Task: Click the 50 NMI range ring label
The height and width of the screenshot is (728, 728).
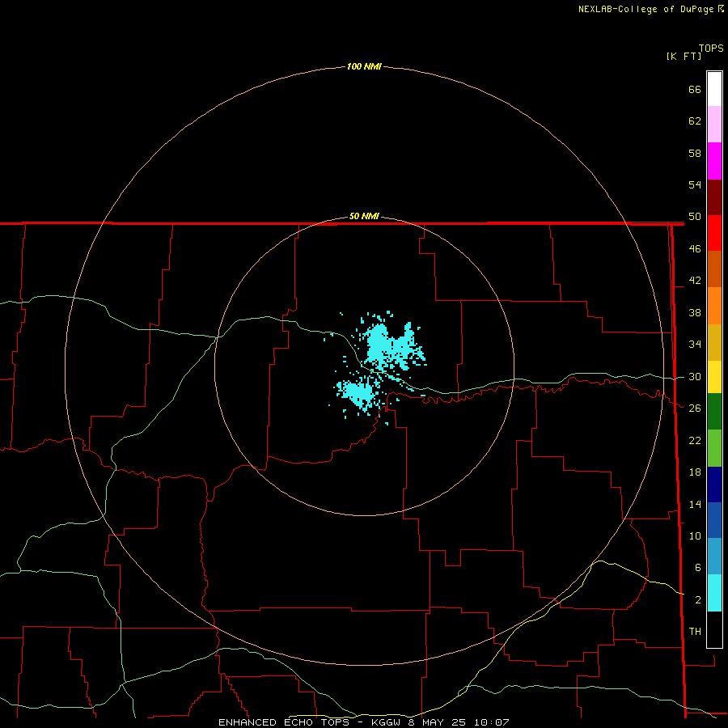Action: (x=364, y=216)
